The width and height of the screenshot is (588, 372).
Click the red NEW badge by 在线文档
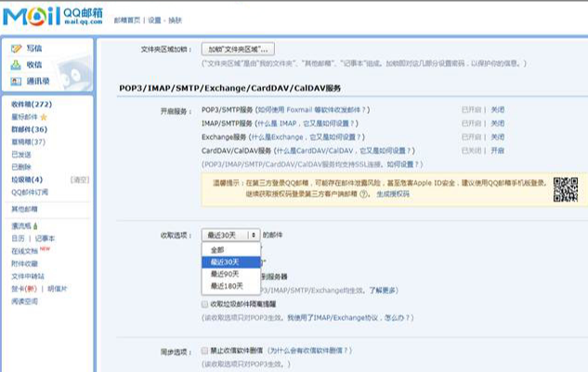pyautogui.click(x=45, y=249)
